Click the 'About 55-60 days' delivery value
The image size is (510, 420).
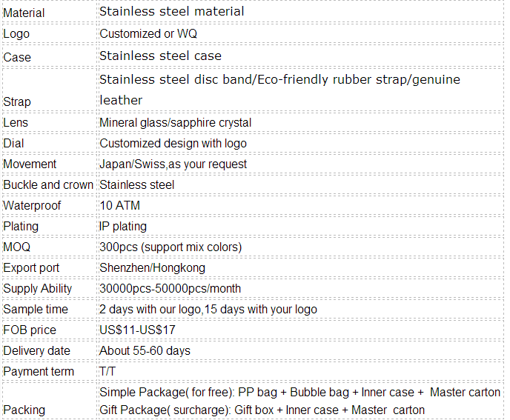[x=145, y=351]
